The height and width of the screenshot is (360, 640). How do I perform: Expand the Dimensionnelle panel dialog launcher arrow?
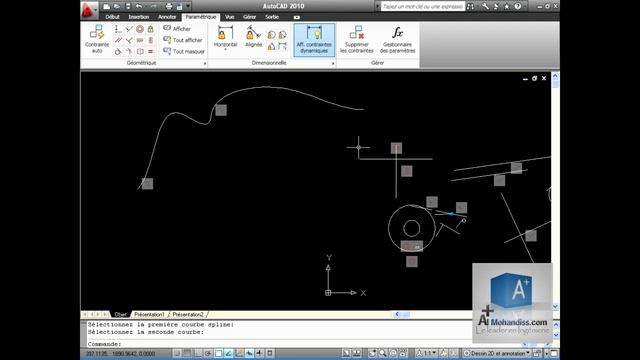333,63
